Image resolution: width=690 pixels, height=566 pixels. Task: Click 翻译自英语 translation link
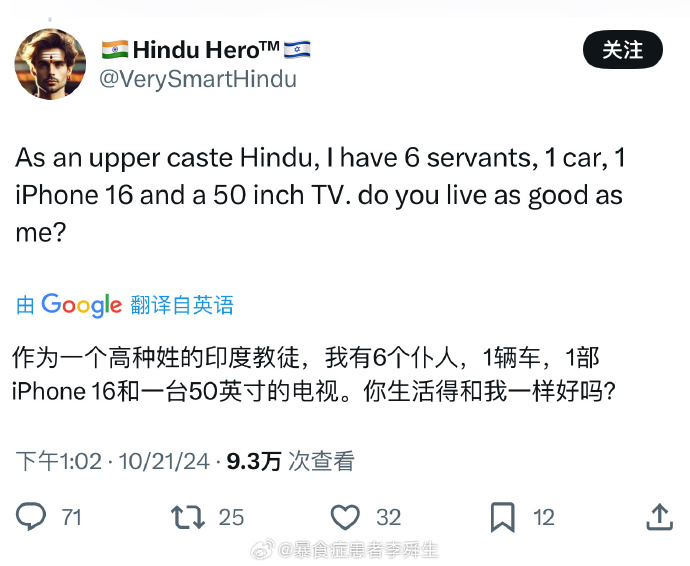(x=182, y=305)
